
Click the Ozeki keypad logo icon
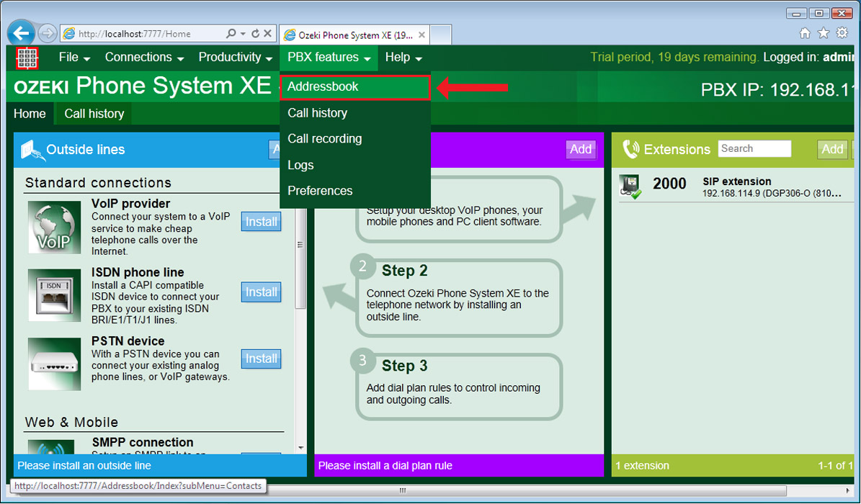point(27,58)
